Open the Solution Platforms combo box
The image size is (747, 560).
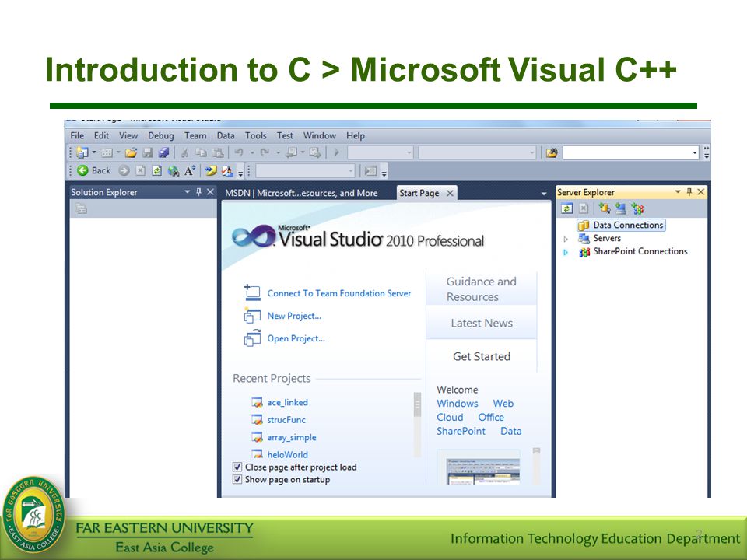[477, 153]
